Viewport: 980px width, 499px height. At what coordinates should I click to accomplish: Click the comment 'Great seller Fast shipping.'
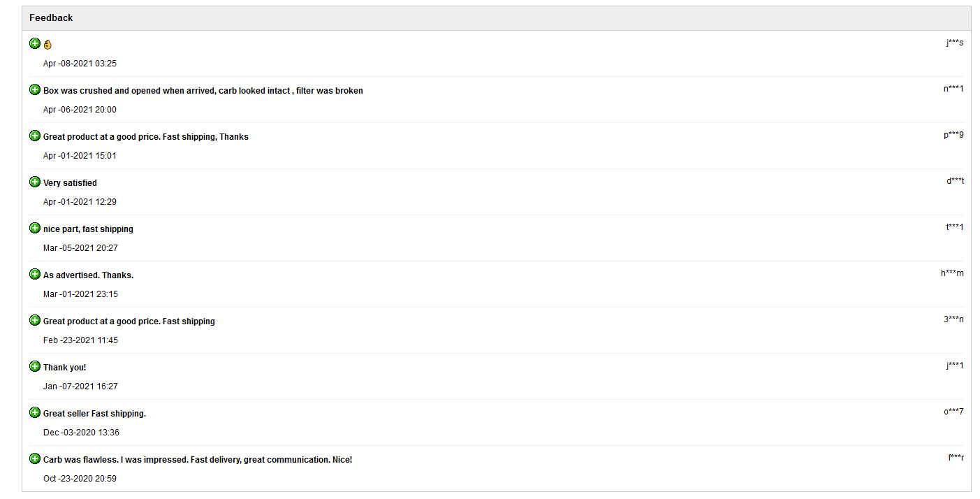pos(94,414)
